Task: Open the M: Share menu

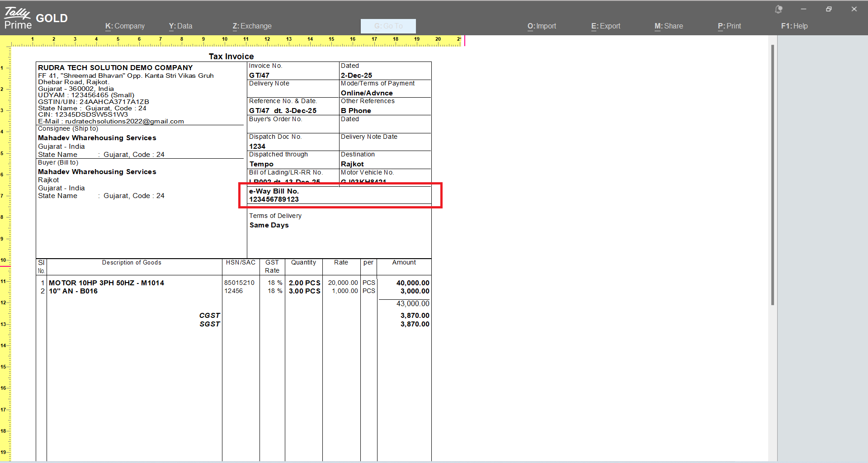Action: click(x=669, y=26)
